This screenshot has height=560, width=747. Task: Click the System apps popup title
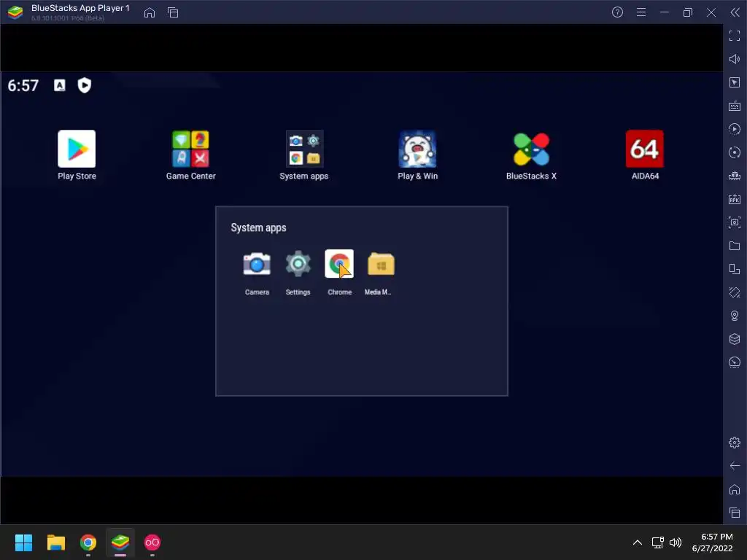click(259, 227)
